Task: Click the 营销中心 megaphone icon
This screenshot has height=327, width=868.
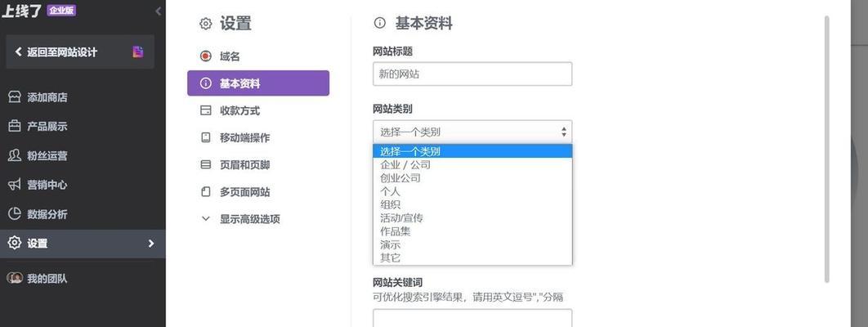Action: 15,185
